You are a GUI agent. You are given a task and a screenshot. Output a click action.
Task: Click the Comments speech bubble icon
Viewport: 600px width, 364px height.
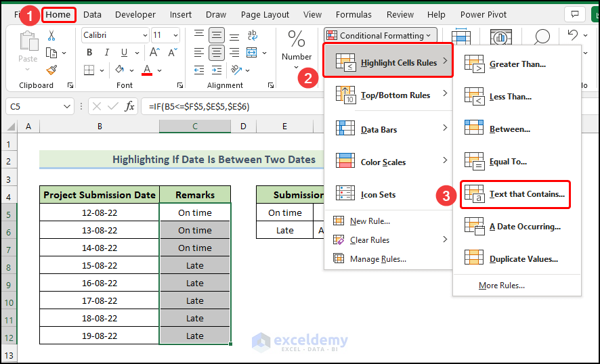(x=574, y=14)
